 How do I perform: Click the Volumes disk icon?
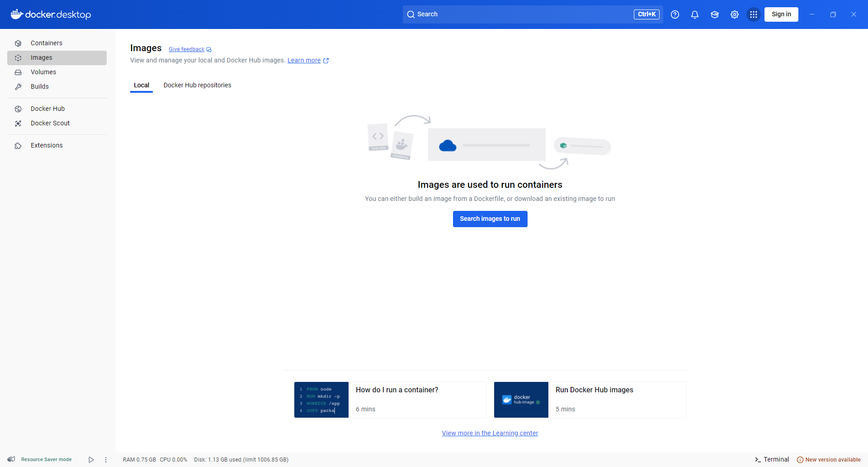(x=18, y=72)
